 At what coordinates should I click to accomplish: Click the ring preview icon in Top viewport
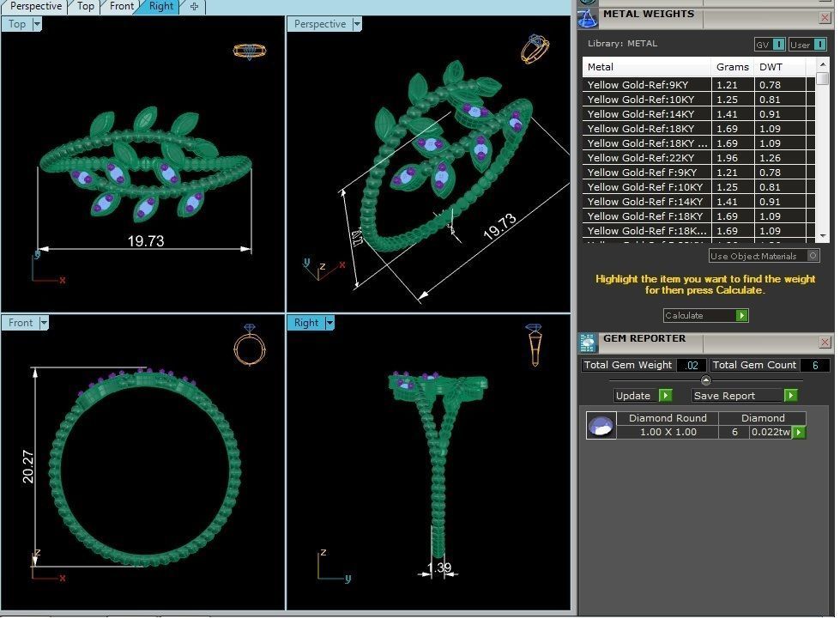click(x=249, y=51)
